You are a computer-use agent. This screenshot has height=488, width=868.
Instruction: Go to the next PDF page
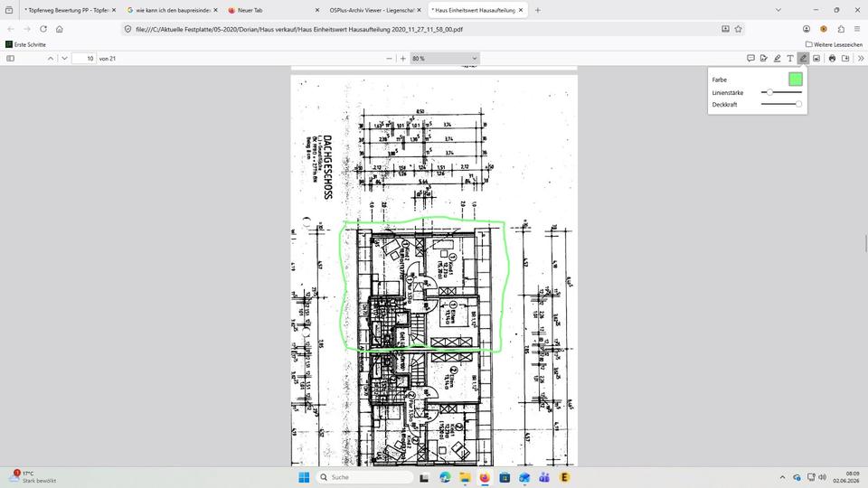coord(64,58)
